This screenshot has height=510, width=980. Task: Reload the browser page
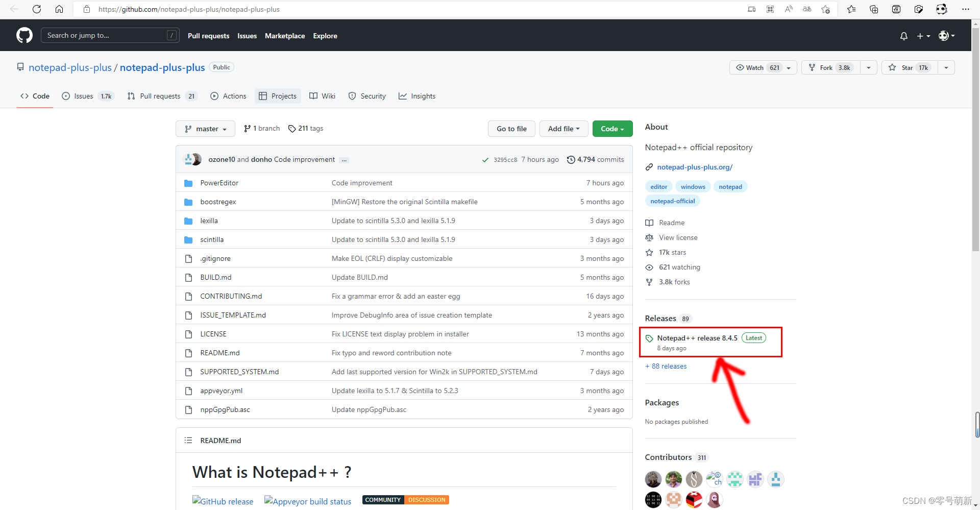click(37, 9)
